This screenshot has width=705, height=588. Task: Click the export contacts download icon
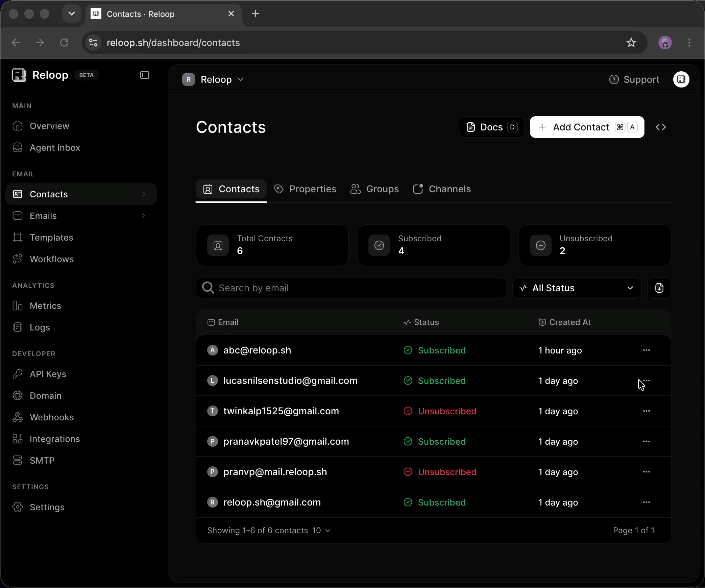pyautogui.click(x=659, y=288)
